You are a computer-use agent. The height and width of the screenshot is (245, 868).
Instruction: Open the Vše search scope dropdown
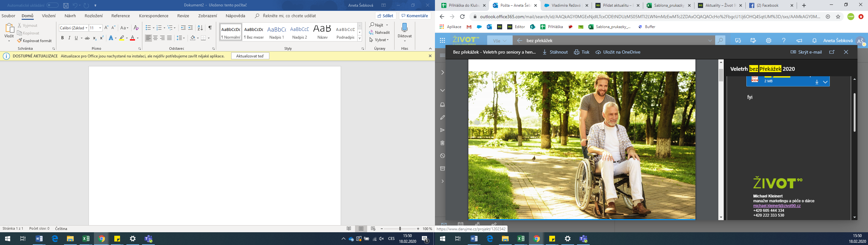coord(500,41)
